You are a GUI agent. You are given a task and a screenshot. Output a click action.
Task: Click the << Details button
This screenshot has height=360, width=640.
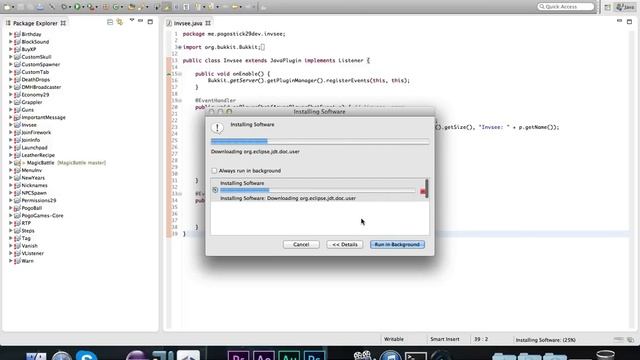[344, 244]
